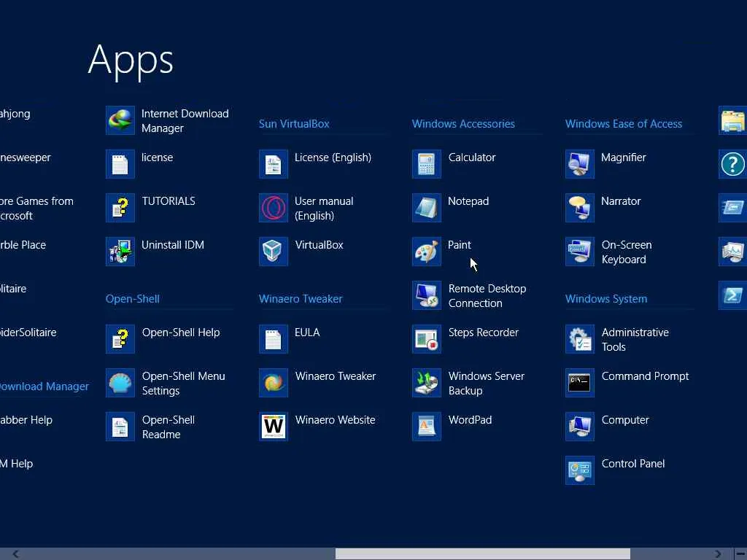Click the "Magnifier" label
This screenshot has height=560, width=747.
(623, 157)
